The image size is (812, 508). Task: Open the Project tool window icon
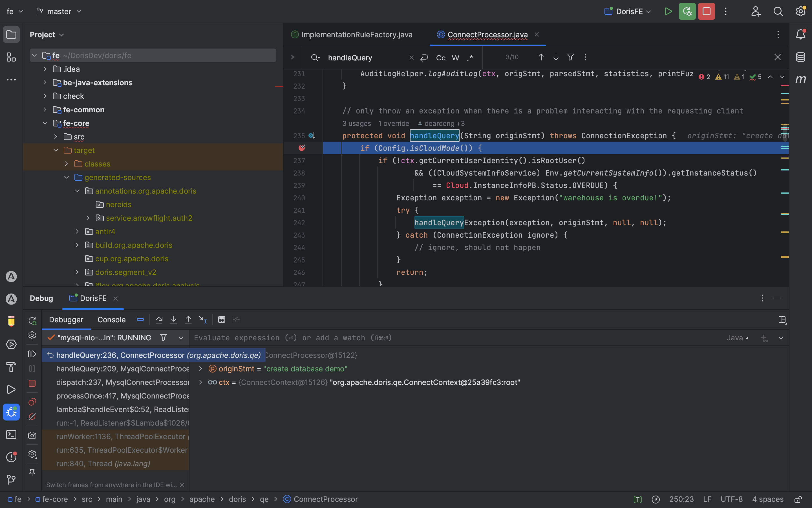tap(11, 35)
